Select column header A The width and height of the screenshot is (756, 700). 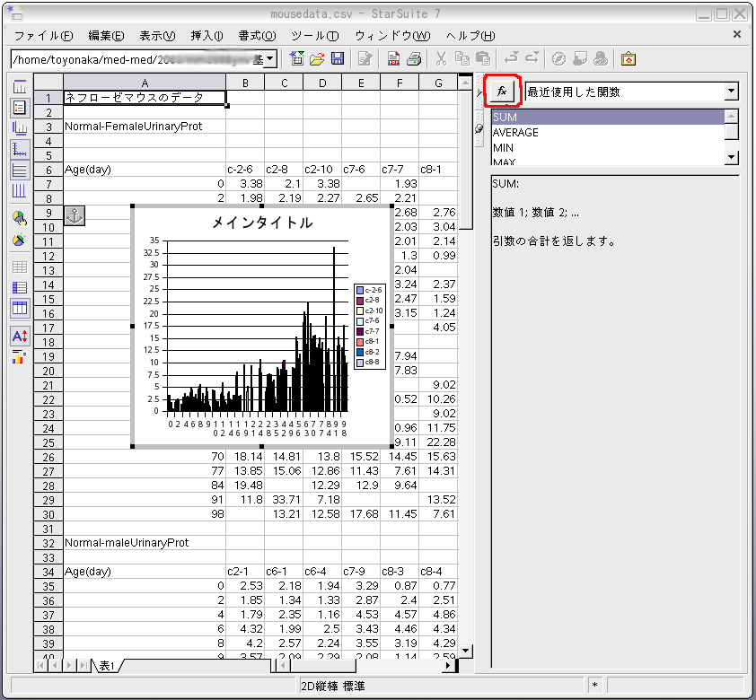145,83
